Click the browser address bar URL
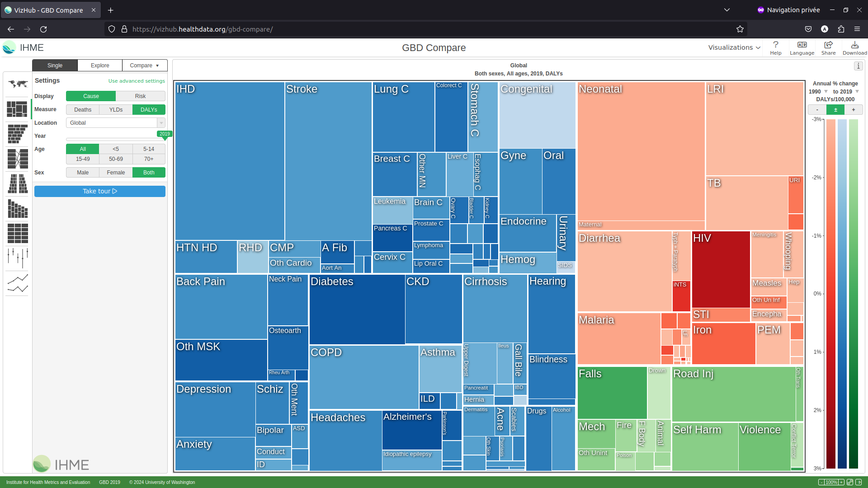The image size is (868, 488). [203, 29]
